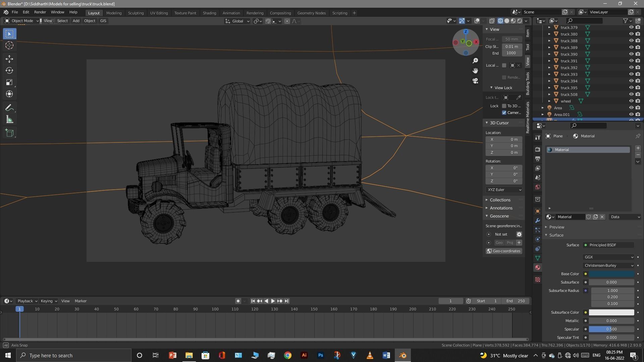Toggle the snapping magnet button
This screenshot has width=644, height=362.
tap(268, 21)
